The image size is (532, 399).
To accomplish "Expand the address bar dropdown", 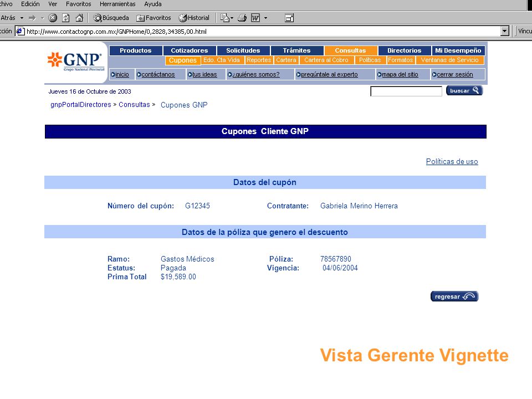I will click(505, 31).
